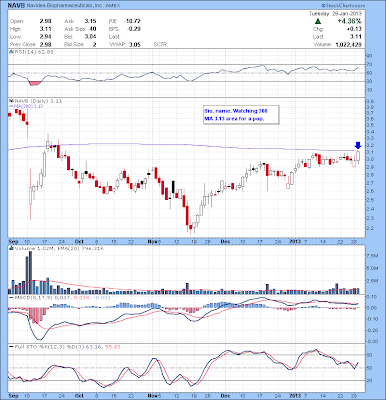
Task: Click the small icon beside the Volume label
Action: [11, 248]
